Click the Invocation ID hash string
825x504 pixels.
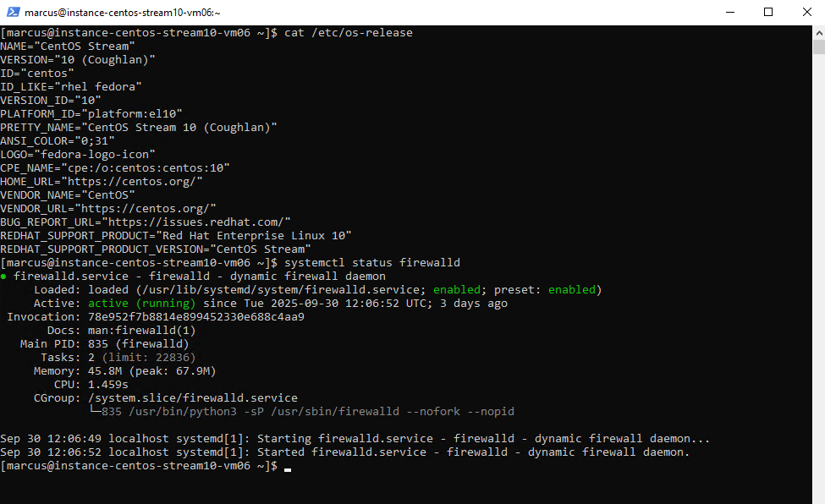[x=195, y=316]
